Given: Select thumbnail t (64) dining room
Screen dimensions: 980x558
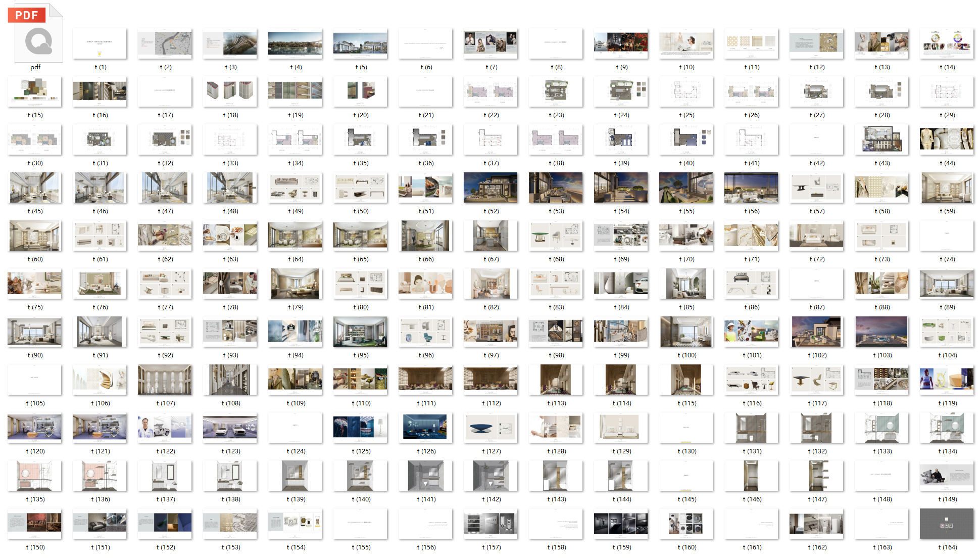Looking at the screenshot, I should pos(295,236).
